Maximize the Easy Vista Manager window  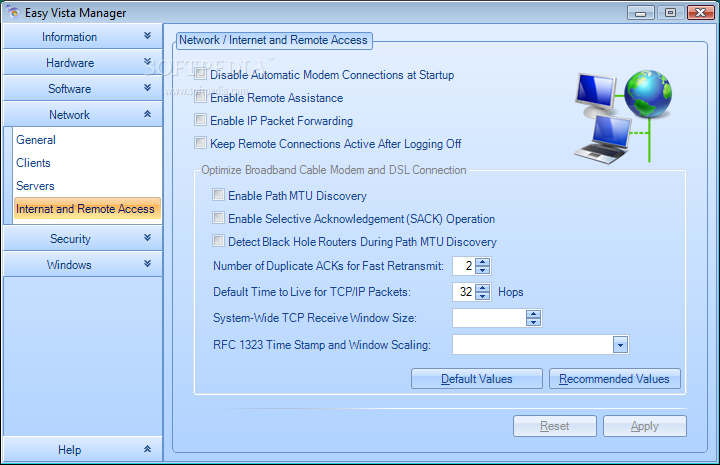(670, 13)
